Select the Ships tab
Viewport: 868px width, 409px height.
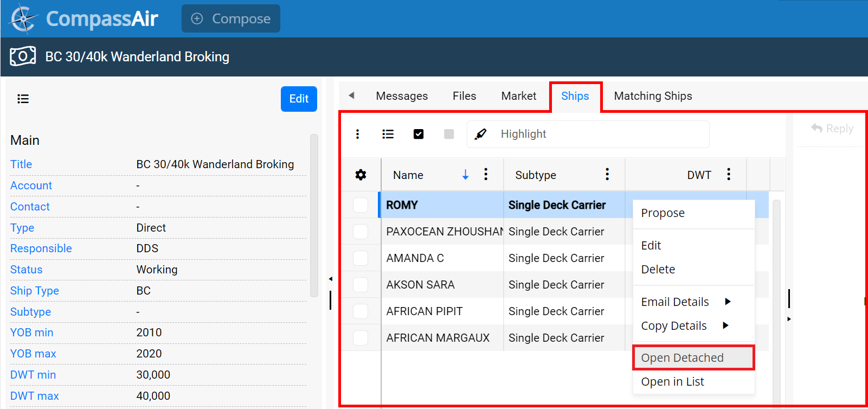(575, 96)
